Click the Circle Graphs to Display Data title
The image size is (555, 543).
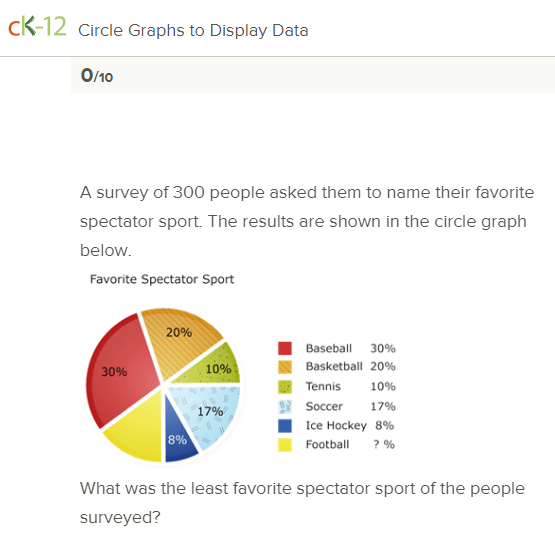pos(193,30)
